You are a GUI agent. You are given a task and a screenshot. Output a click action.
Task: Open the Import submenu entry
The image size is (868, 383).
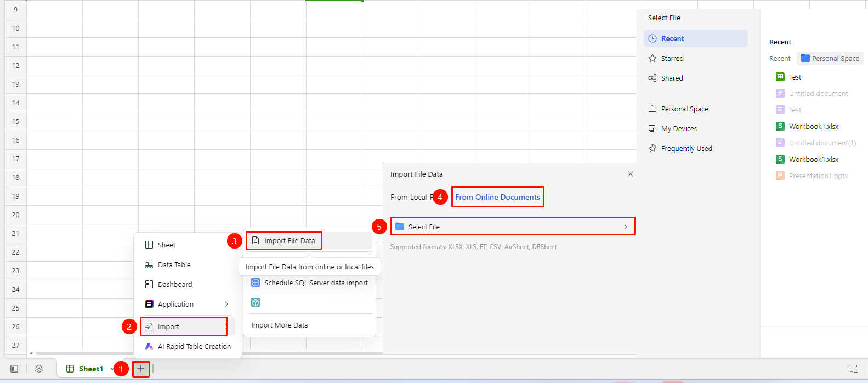coord(184,326)
